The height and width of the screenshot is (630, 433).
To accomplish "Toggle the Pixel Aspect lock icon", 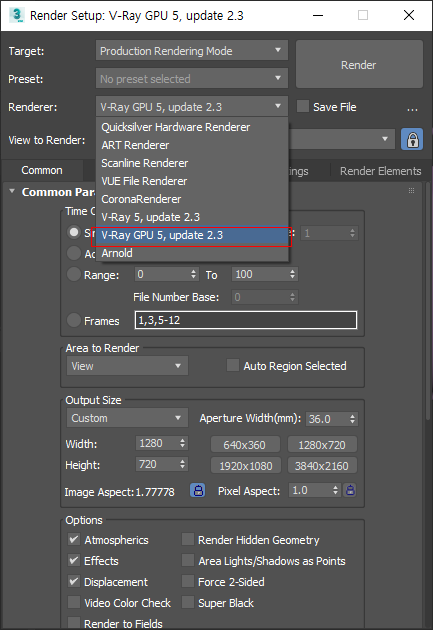I will coord(350,491).
